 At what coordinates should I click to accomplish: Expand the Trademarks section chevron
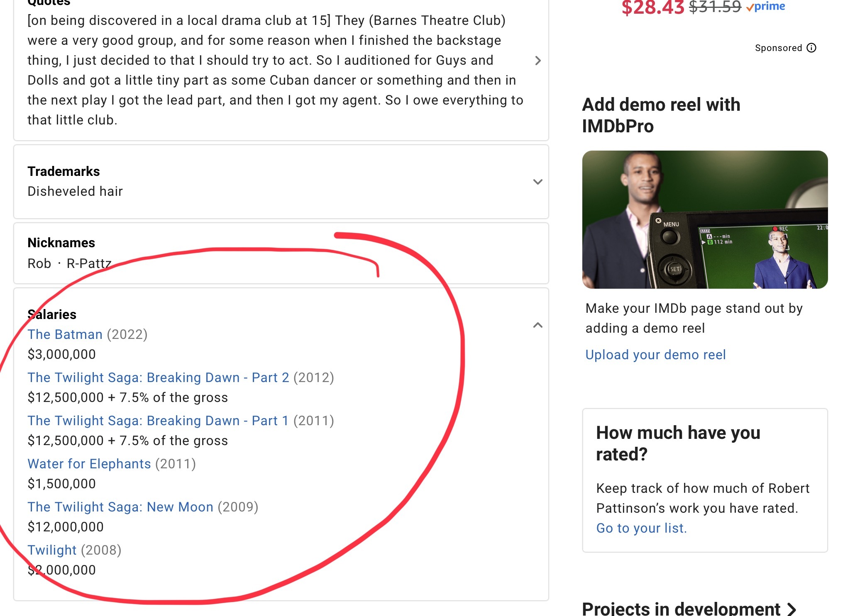tap(538, 182)
